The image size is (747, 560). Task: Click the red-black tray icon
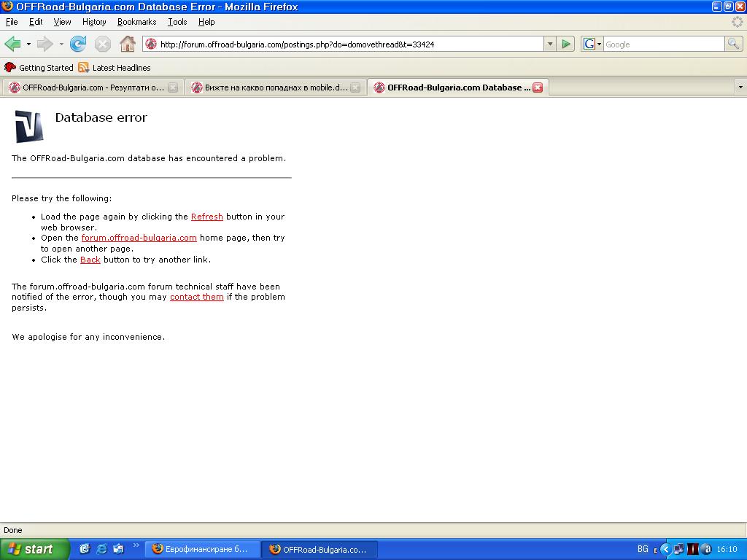click(x=692, y=550)
